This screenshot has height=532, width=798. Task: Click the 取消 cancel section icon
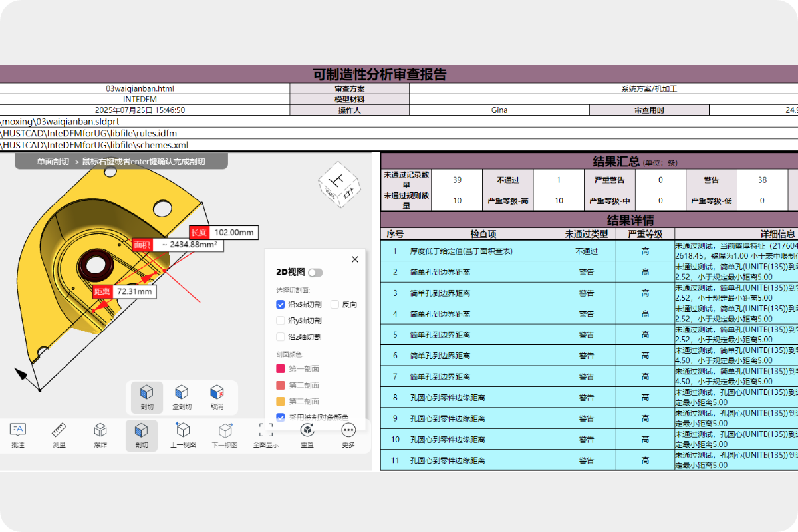(217, 397)
